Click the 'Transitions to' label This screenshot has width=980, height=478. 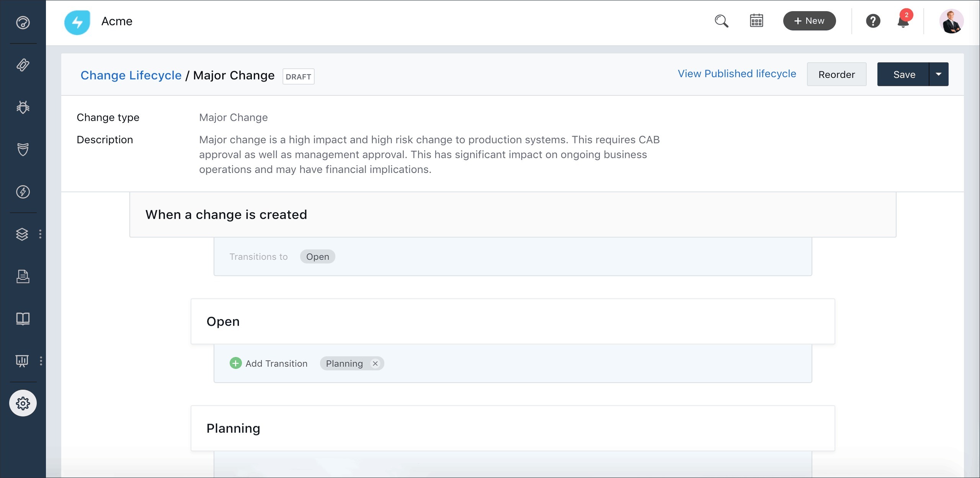click(258, 257)
